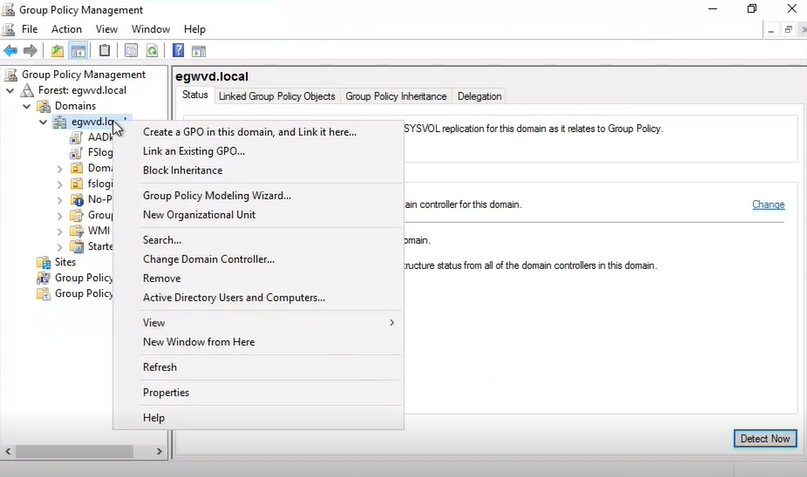This screenshot has height=477, width=807.
Task: Click the AADK linked GPO icon
Action: pos(76,137)
